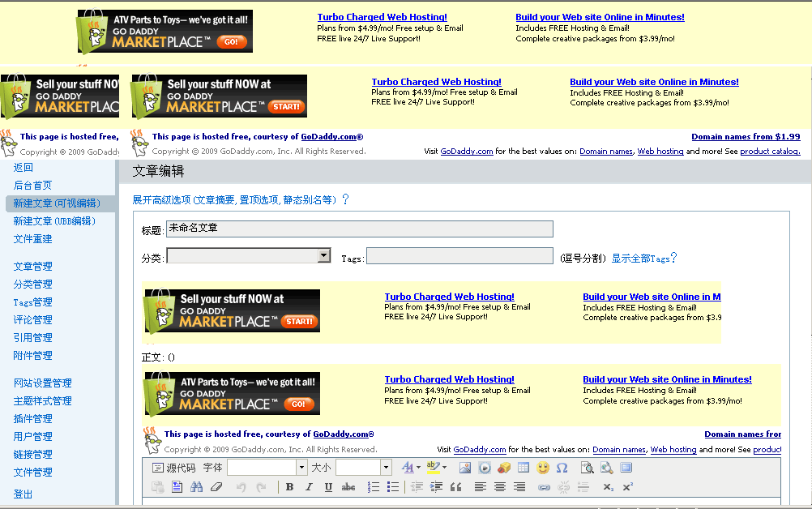
Task: Insert a numbered list
Action: point(374,487)
